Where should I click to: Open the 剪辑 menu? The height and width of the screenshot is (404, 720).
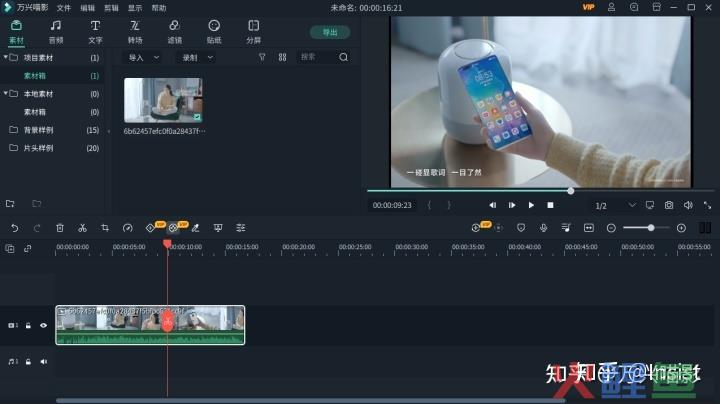(112, 8)
